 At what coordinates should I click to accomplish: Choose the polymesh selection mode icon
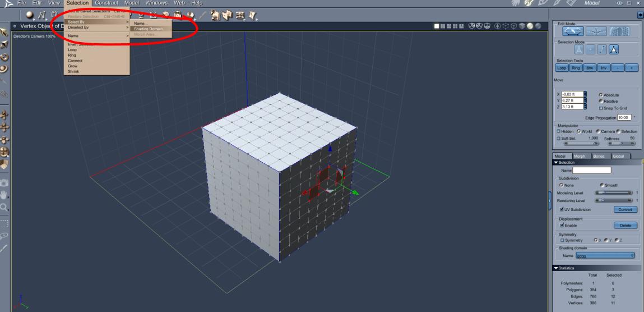point(578,50)
